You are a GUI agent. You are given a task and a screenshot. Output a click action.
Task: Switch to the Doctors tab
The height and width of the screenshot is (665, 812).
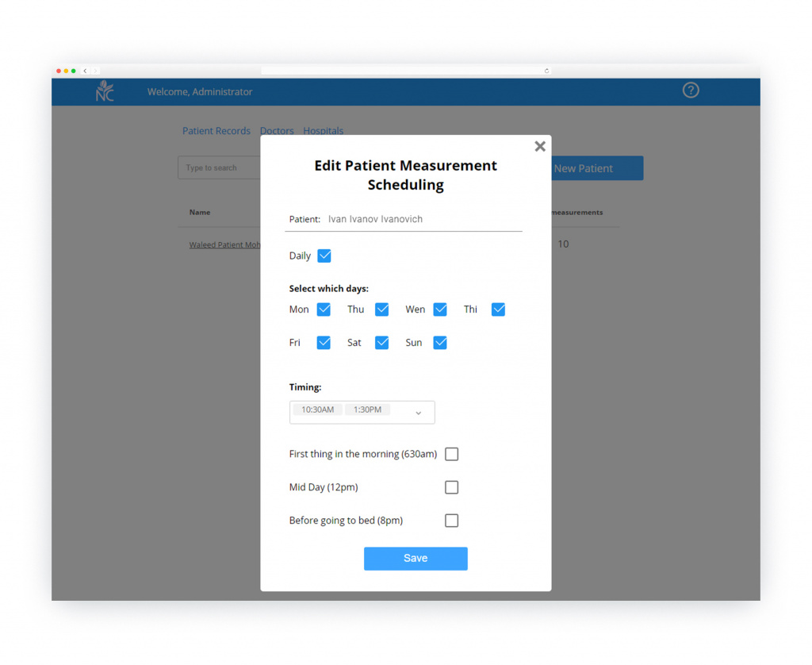click(276, 130)
